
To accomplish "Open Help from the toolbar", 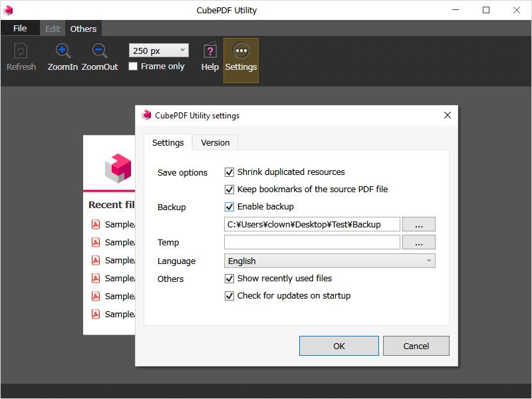I will 209,57.
